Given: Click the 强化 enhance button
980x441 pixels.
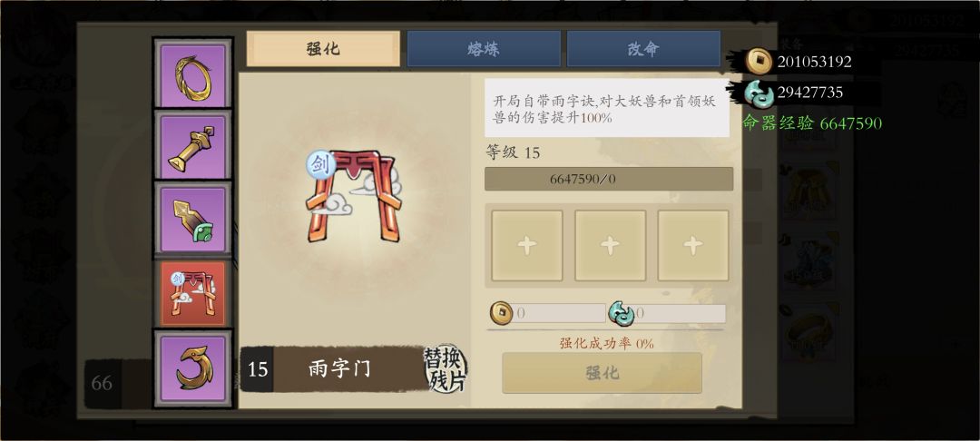Looking at the screenshot, I should [x=602, y=373].
